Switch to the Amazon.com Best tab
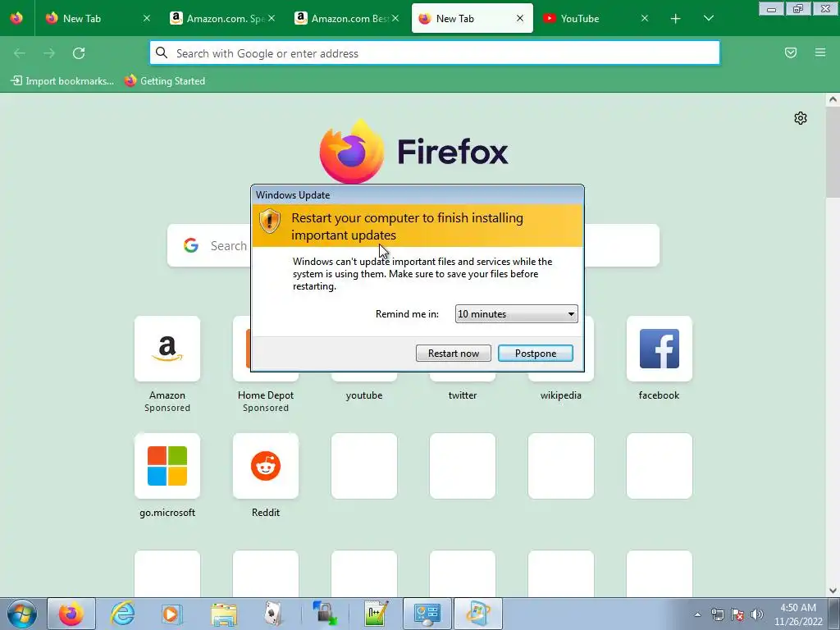The width and height of the screenshot is (840, 630). pyautogui.click(x=347, y=18)
